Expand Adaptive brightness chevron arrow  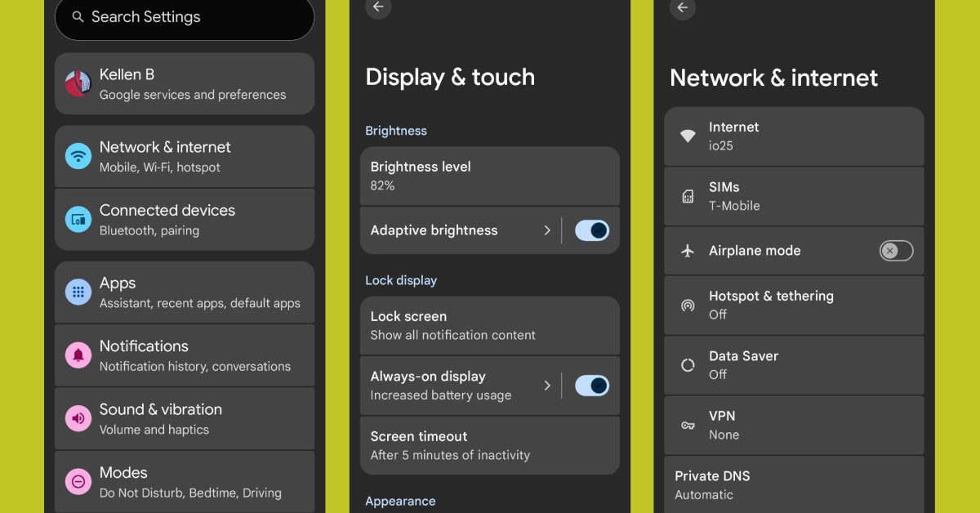(547, 230)
